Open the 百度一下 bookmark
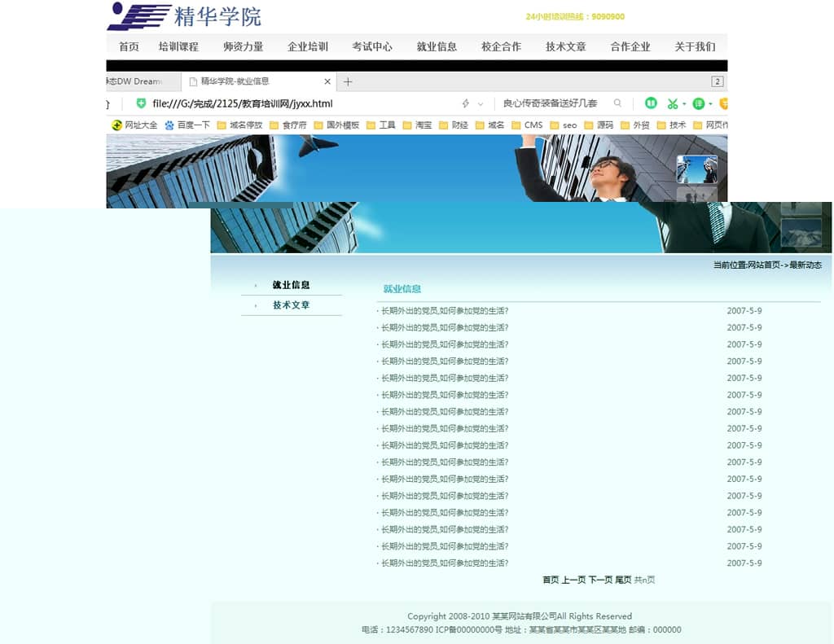 [x=187, y=125]
